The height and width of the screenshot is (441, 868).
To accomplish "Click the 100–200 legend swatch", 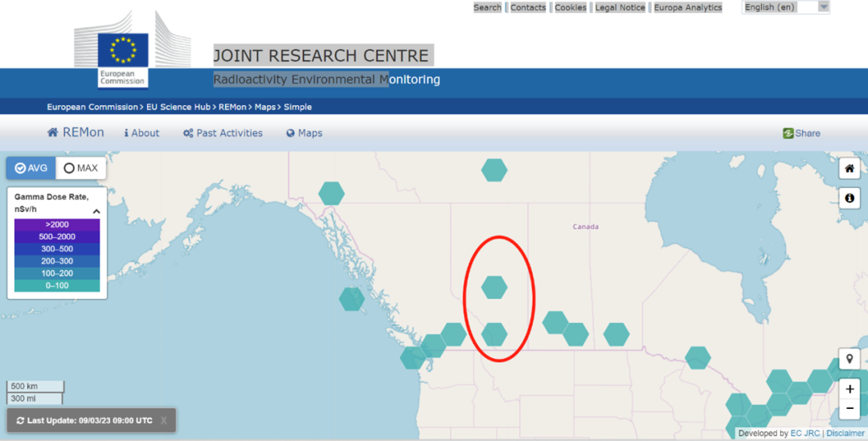I will 57,273.
